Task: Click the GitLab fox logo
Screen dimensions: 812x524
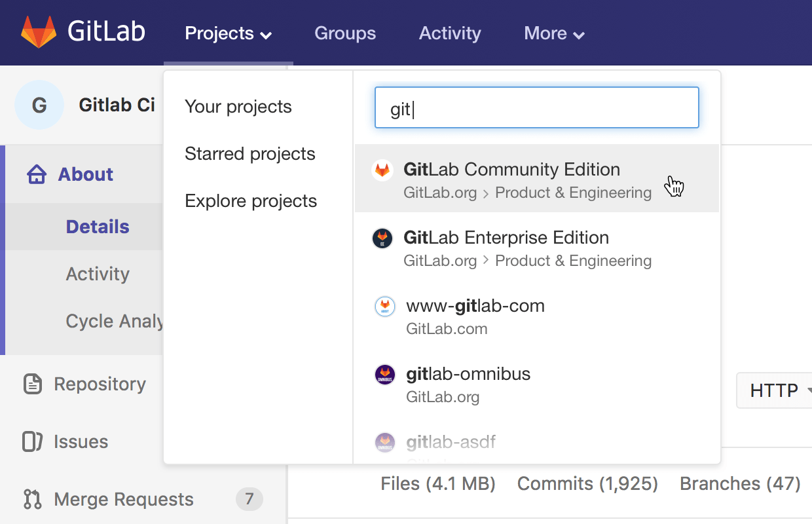Action: pos(39,32)
